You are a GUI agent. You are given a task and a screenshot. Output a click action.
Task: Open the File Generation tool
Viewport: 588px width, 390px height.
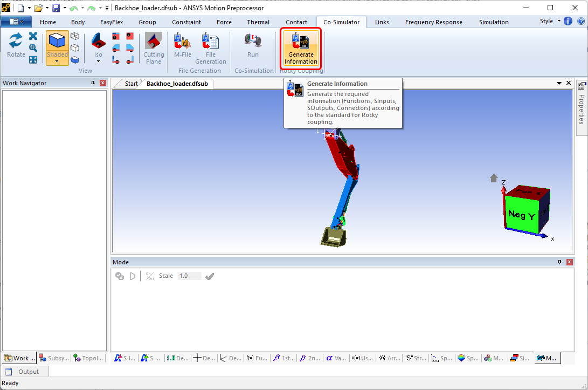(210, 47)
